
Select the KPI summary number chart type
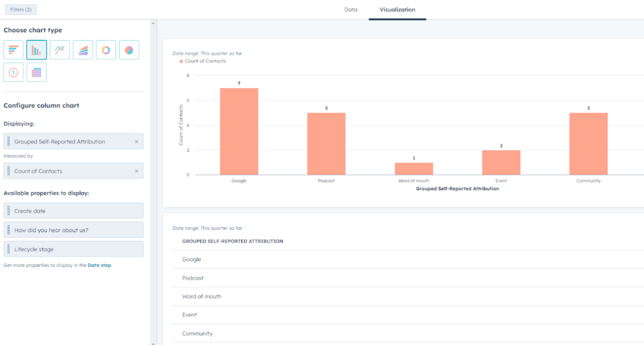coord(14,72)
